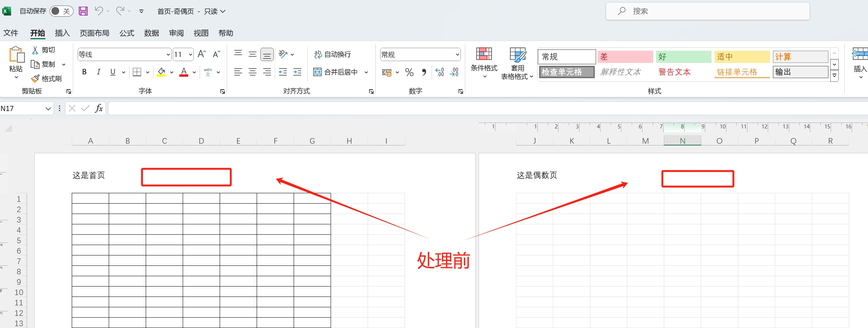This screenshot has width=868, height=328.
Task: Open 条件格式 conditional formatting
Action: click(484, 63)
